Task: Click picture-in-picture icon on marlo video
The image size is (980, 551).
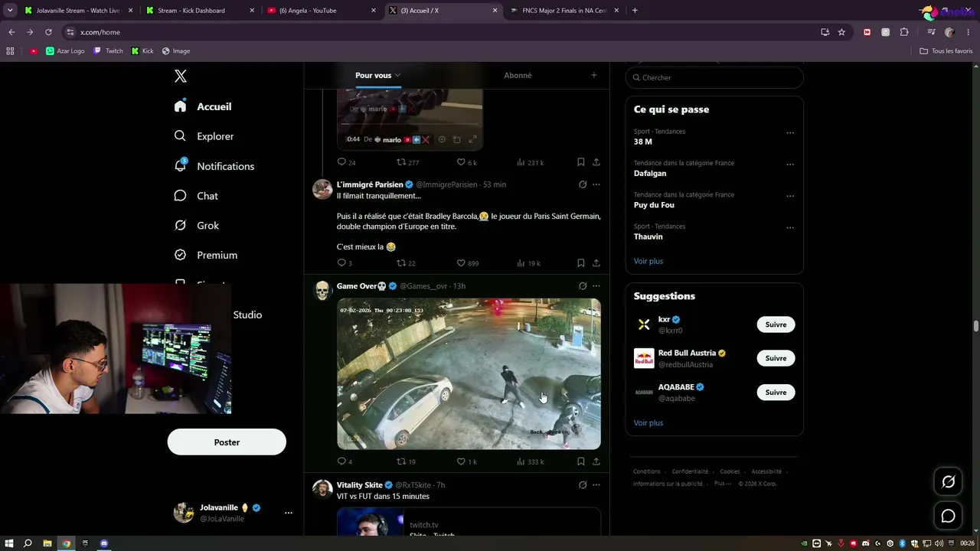Action: 457,139
